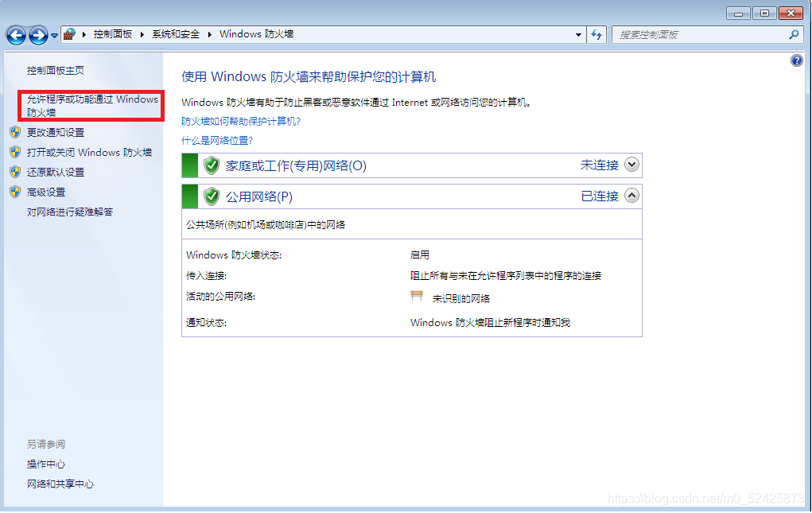
Task: Click the Forward navigation arrow button
Action: (x=38, y=35)
